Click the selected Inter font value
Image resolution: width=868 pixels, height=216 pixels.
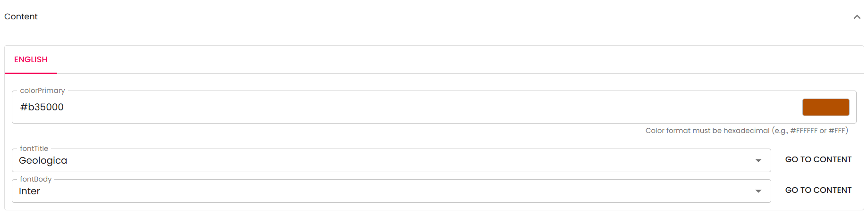point(29,191)
